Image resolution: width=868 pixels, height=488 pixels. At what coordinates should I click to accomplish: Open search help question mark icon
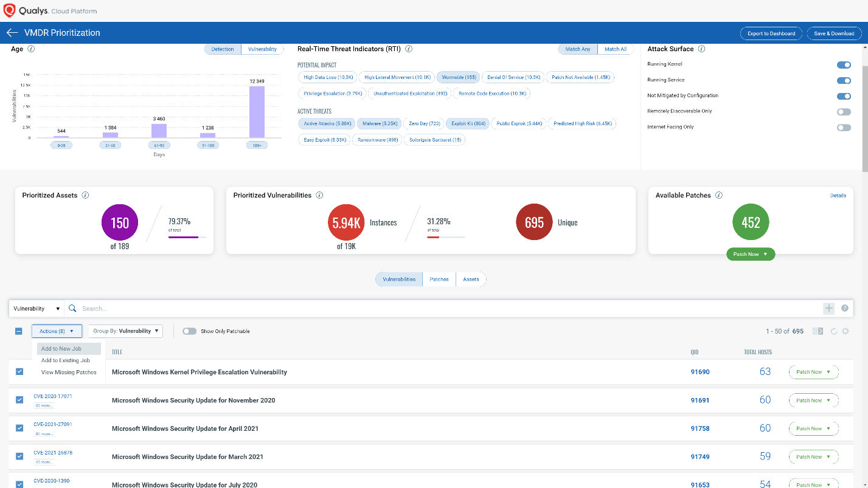pyautogui.click(x=845, y=308)
